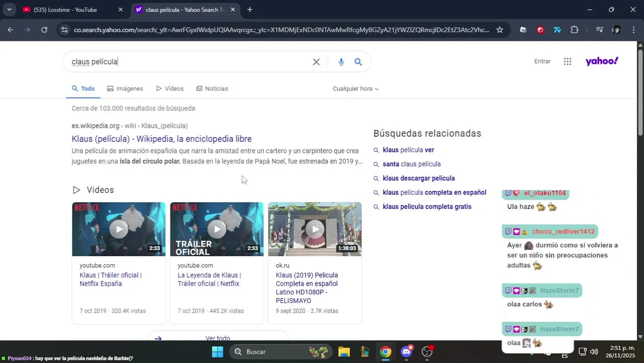Select the Videos results tab
644x363 pixels.
[170, 89]
